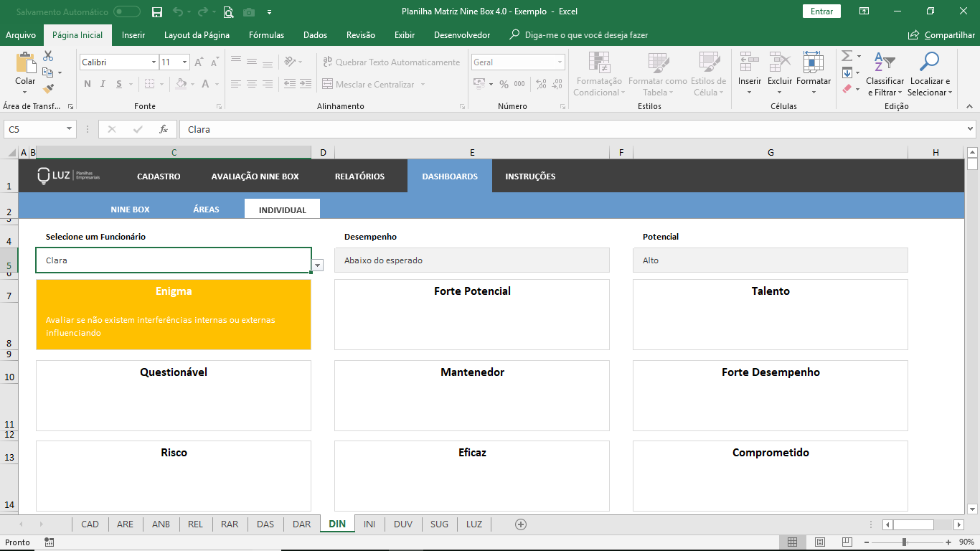The image size is (980, 551).
Task: Click the Entrar sign-in button
Action: click(x=821, y=11)
